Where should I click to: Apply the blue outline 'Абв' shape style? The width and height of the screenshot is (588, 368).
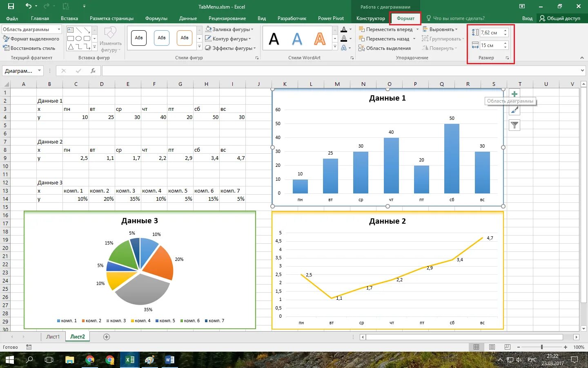(x=162, y=38)
